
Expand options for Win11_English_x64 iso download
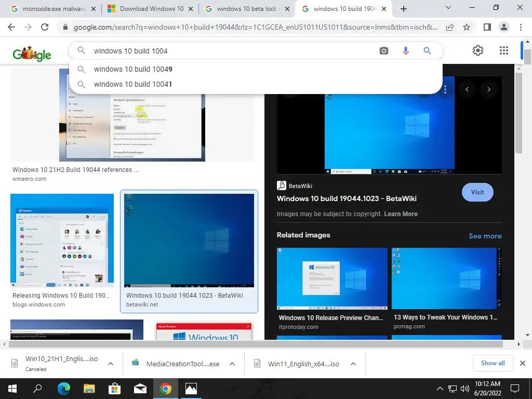pyautogui.click(x=353, y=364)
